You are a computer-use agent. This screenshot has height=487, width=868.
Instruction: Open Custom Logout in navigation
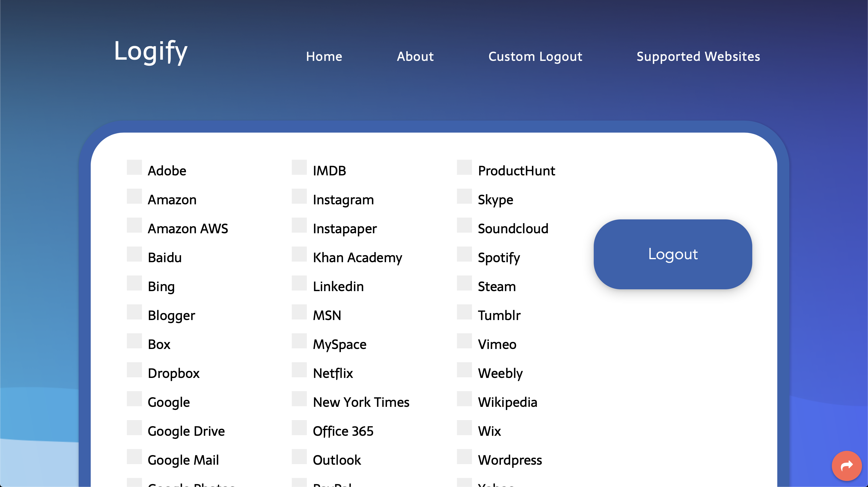535,56
